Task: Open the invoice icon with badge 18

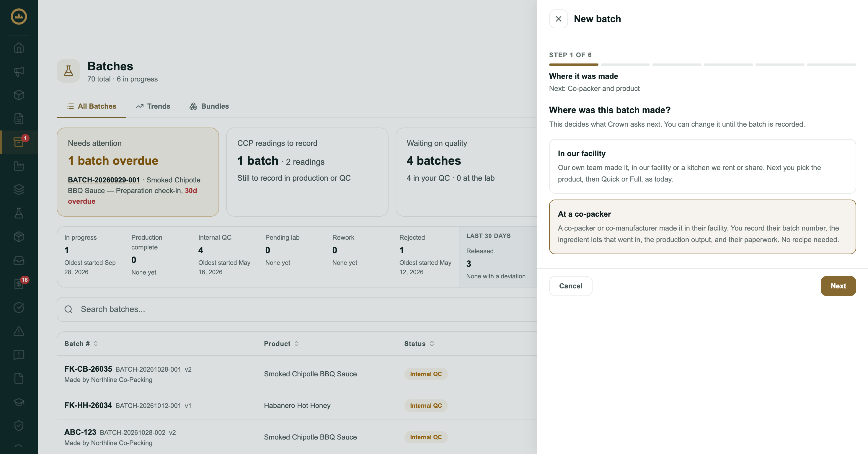Action: click(x=19, y=284)
